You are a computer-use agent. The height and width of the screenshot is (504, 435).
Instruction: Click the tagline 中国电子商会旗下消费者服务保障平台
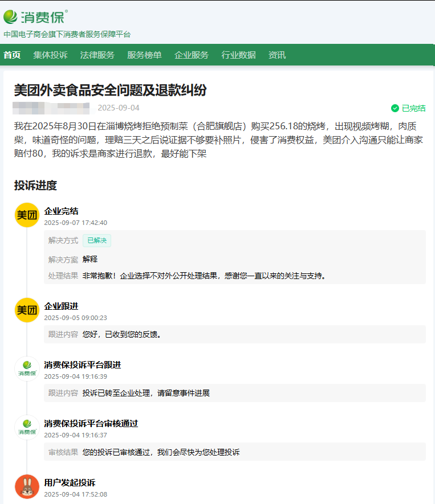(67, 34)
